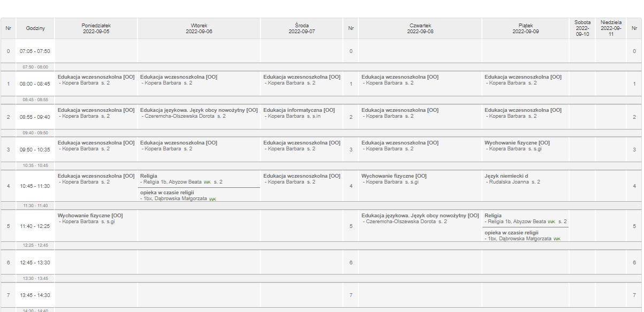Click the 07:05 - 07:50 time slot
This screenshot has height=312, width=644.
pos(35,51)
